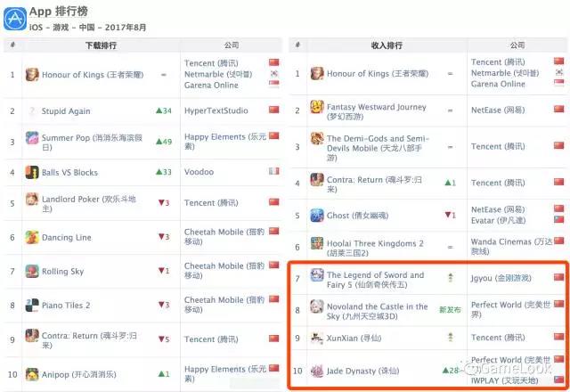The width and height of the screenshot is (570, 392).
Task: Click the Voodoo publisher link
Action: tap(199, 172)
